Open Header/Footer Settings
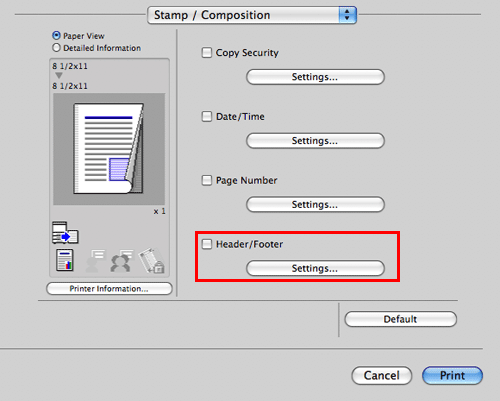The width and height of the screenshot is (500, 401). (315, 268)
